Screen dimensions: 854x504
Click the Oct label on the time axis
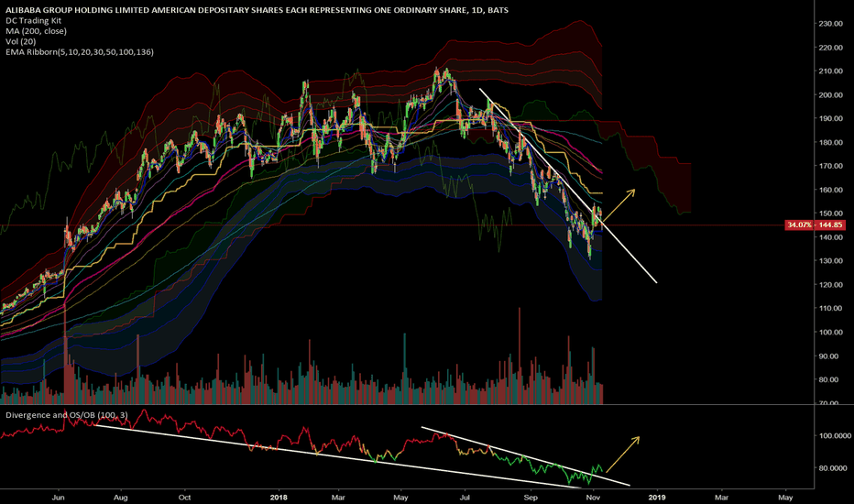(184, 498)
